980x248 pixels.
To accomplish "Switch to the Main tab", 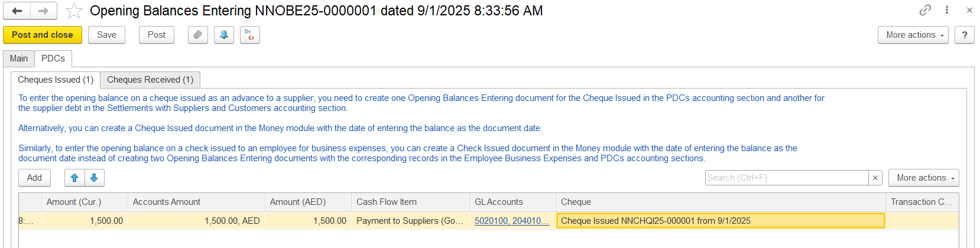I will tap(19, 58).
